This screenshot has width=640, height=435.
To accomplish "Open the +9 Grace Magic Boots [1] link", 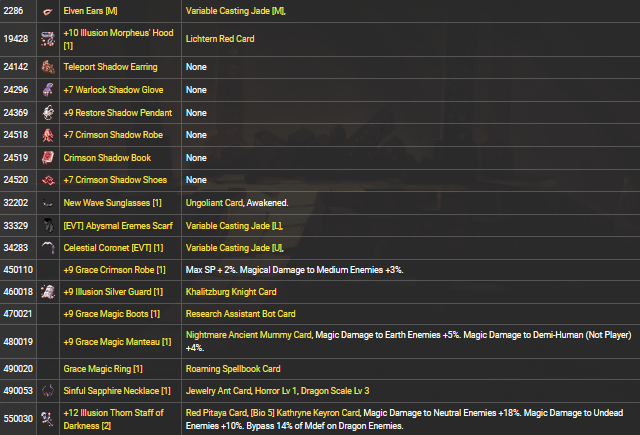I will (x=111, y=314).
